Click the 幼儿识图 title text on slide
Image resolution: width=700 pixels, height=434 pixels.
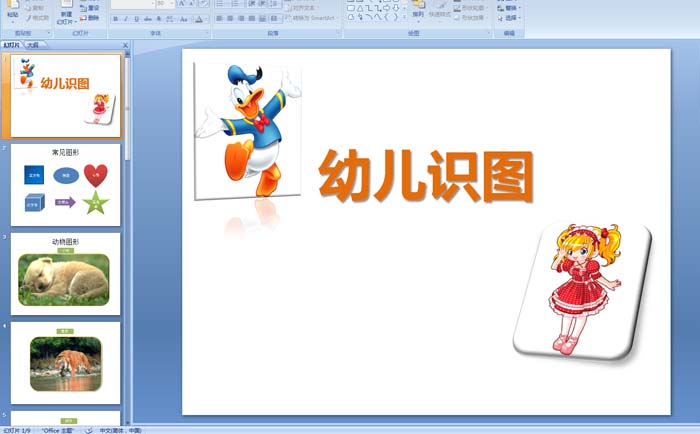(426, 176)
